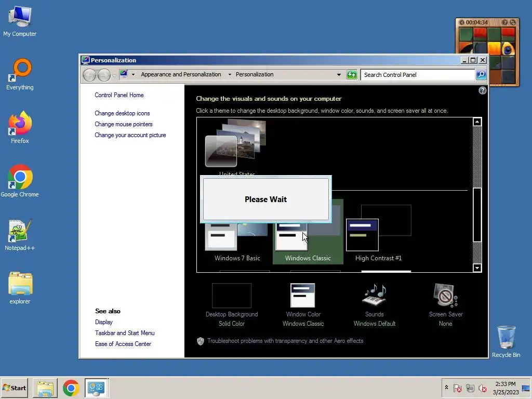This screenshot has width=532, height=399.
Task: Open Window Color Windows Classic settings
Action: pyautogui.click(x=303, y=305)
